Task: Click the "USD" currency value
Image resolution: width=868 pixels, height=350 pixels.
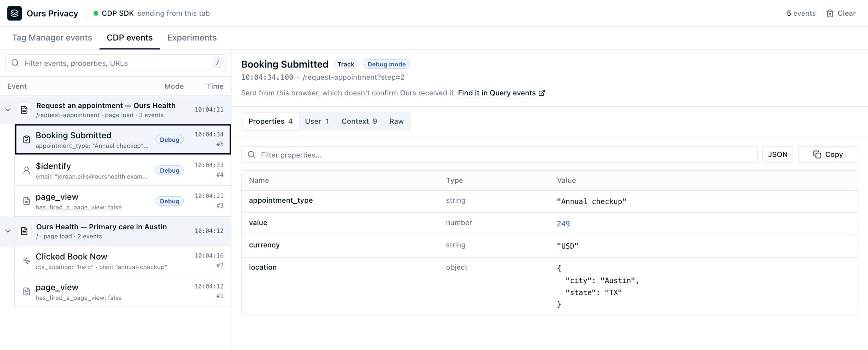Action: pyautogui.click(x=567, y=246)
